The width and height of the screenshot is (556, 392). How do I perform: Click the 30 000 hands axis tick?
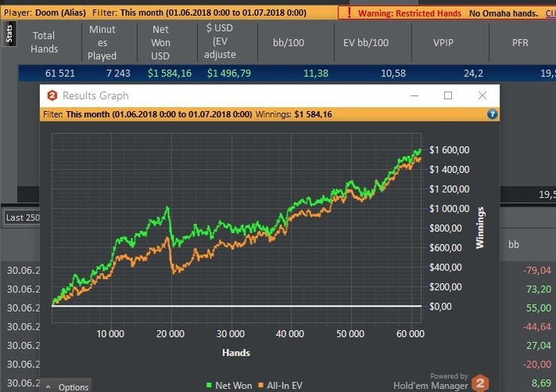pos(230,333)
